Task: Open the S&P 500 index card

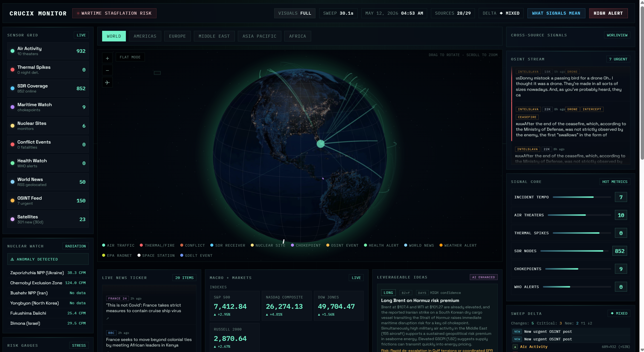Action: coord(235,306)
